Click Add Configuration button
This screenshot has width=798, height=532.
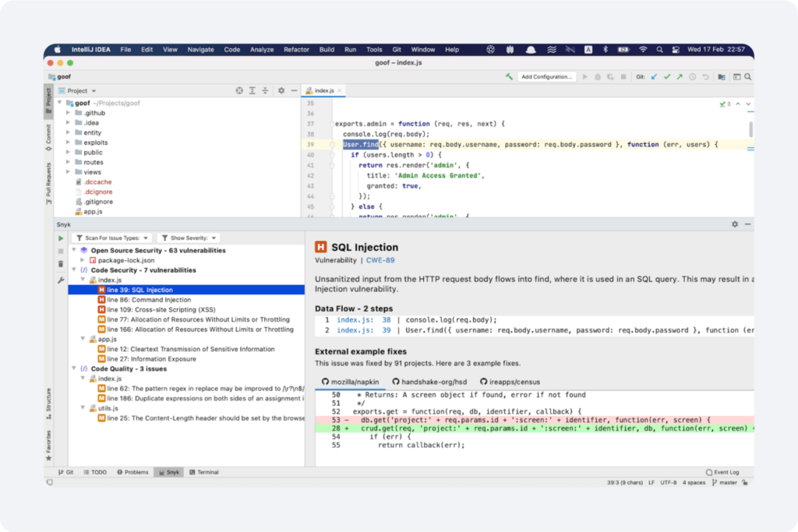(x=547, y=77)
